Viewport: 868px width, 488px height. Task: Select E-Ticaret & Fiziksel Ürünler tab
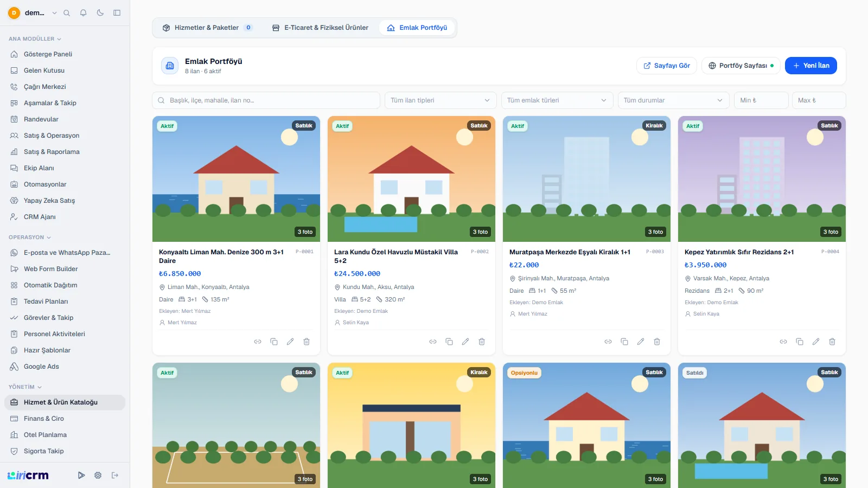[320, 28]
